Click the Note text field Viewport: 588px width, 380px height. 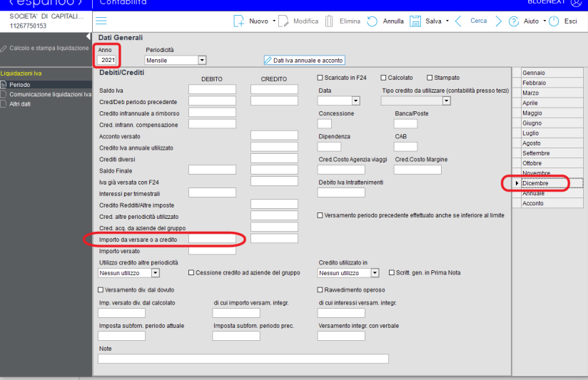243,359
